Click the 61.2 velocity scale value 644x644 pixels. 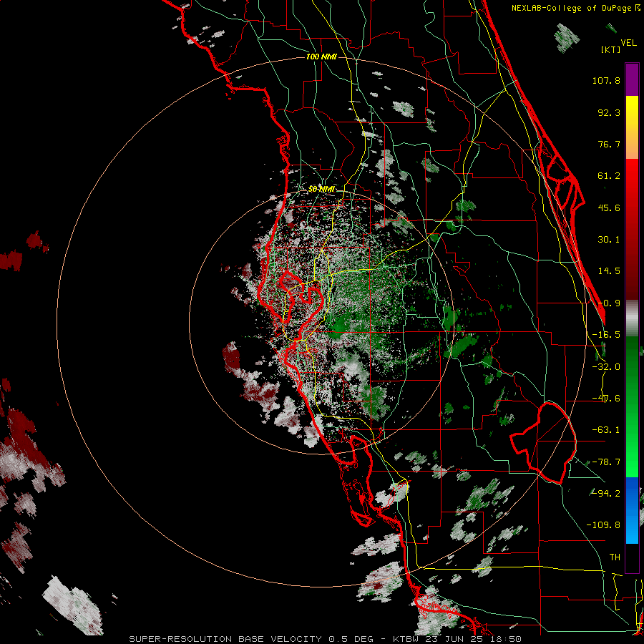pyautogui.click(x=609, y=176)
